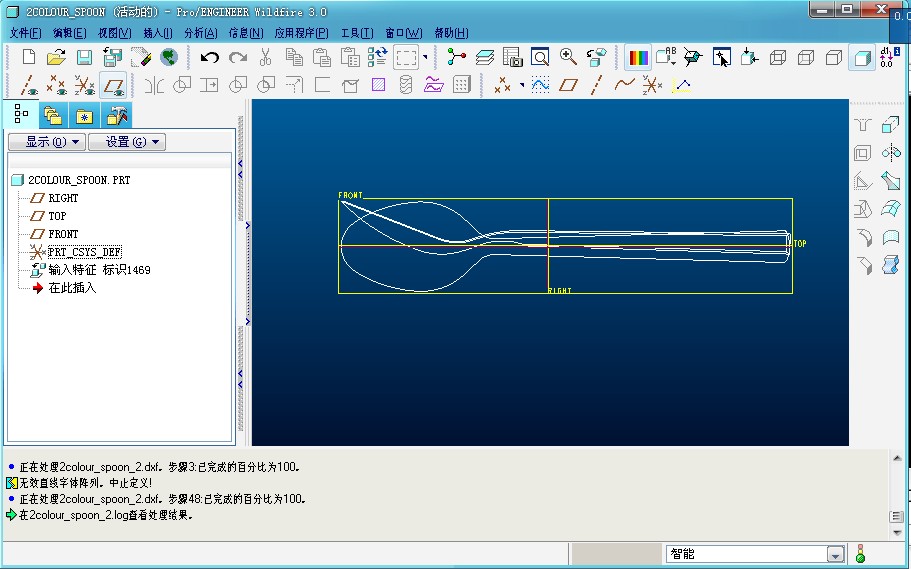Click the scissors cut icon
Viewport: 911px width, 569px height.
(266, 57)
